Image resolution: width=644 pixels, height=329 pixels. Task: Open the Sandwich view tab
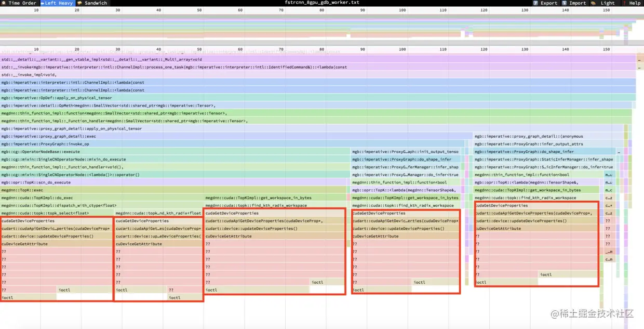(92, 3)
